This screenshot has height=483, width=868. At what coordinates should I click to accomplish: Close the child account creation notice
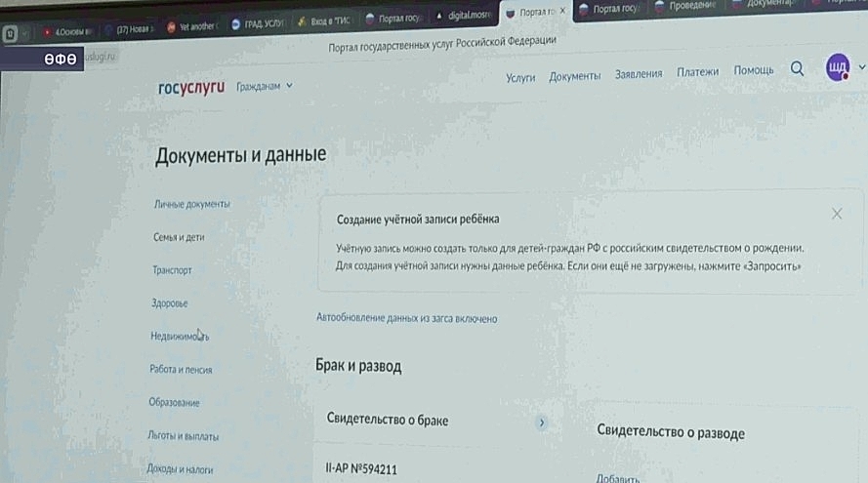coord(837,214)
